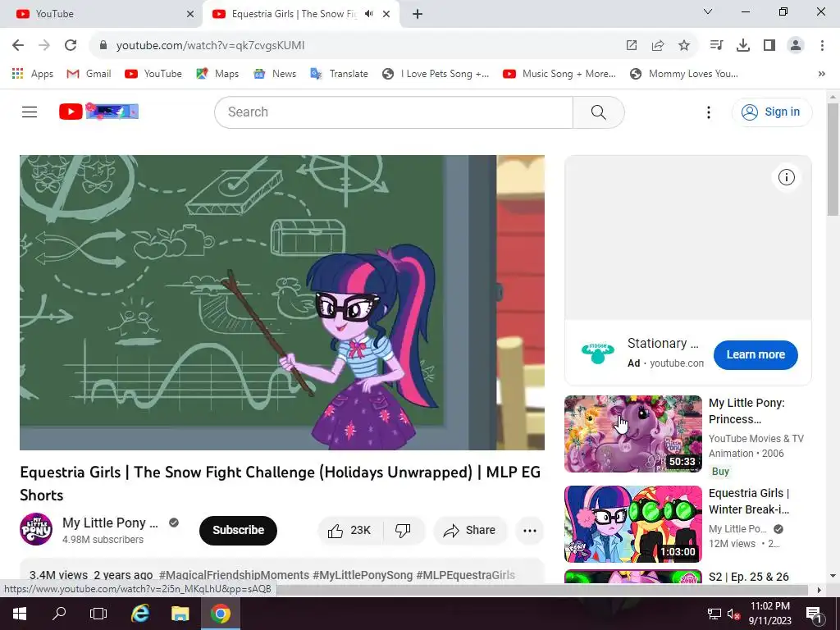Open Gmail bookmark
Image resolution: width=840 pixels, height=630 pixels.
click(x=89, y=74)
